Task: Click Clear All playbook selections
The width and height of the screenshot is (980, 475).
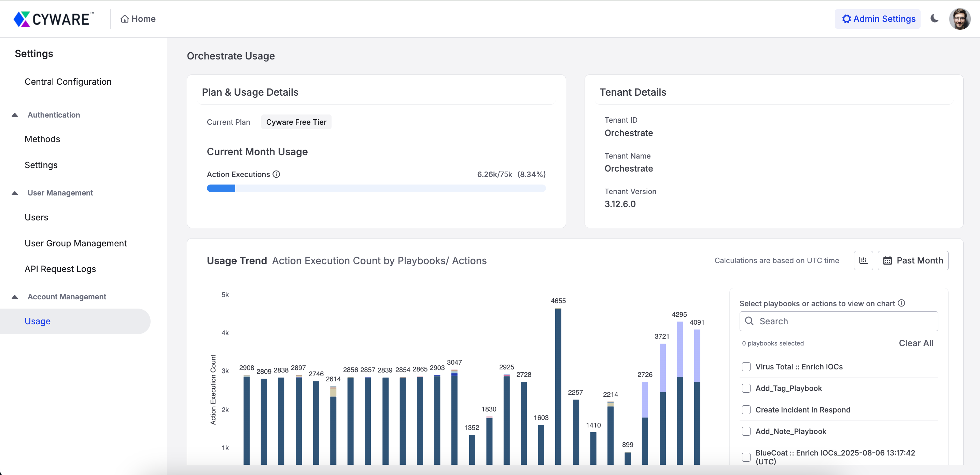Action: pyautogui.click(x=916, y=343)
